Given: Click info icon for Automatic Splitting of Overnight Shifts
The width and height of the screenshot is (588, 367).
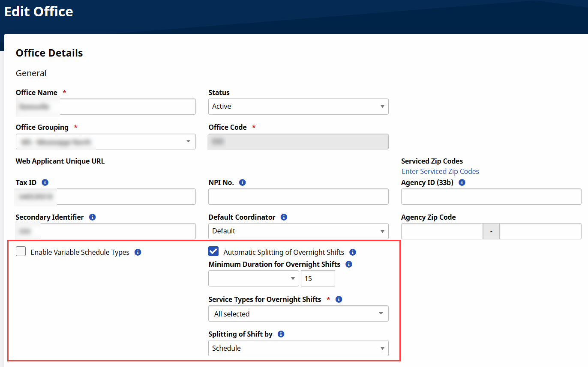Looking at the screenshot, I should pos(353,252).
